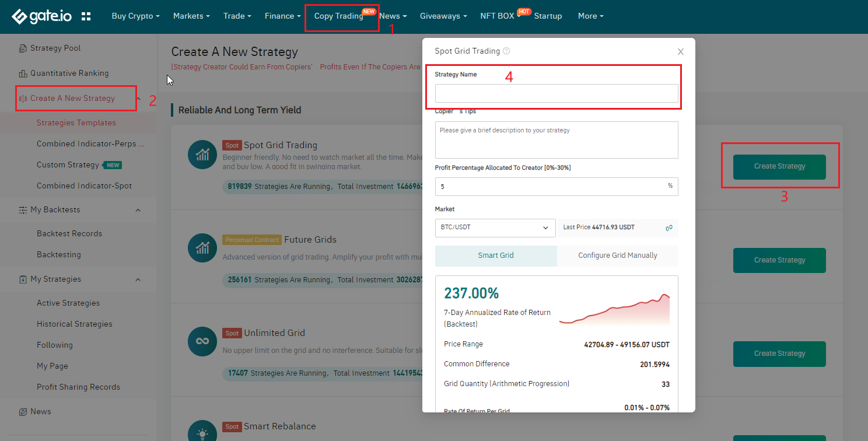Click the Future Grids chart icon
868x441 pixels.
(202, 248)
